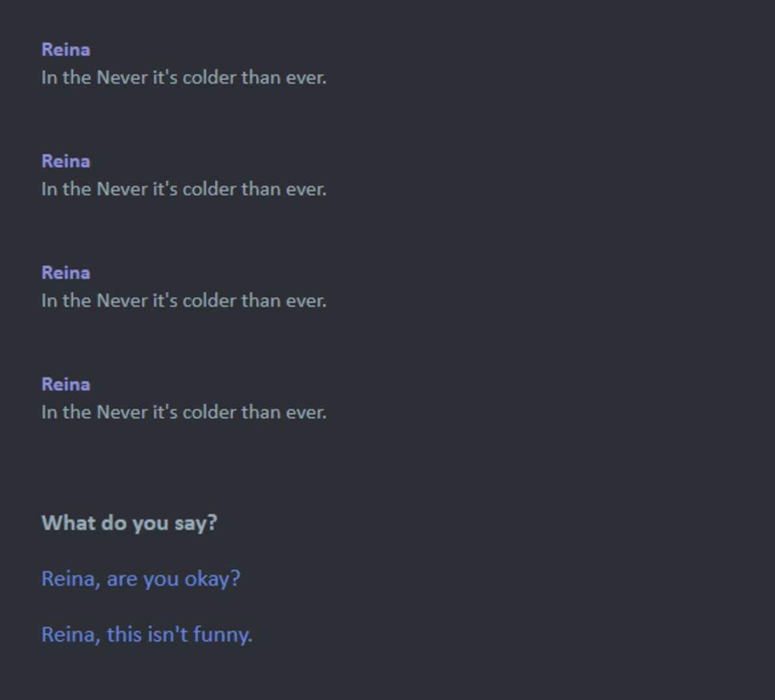Click the first "In the Never" message line
Image resolution: width=775 pixels, height=700 pixels.
[x=184, y=78]
